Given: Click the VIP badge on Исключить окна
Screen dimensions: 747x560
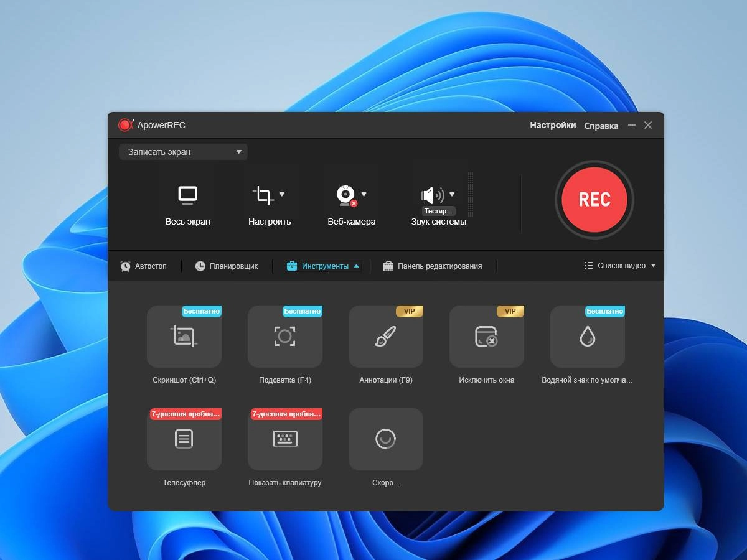Looking at the screenshot, I should 510,311.
